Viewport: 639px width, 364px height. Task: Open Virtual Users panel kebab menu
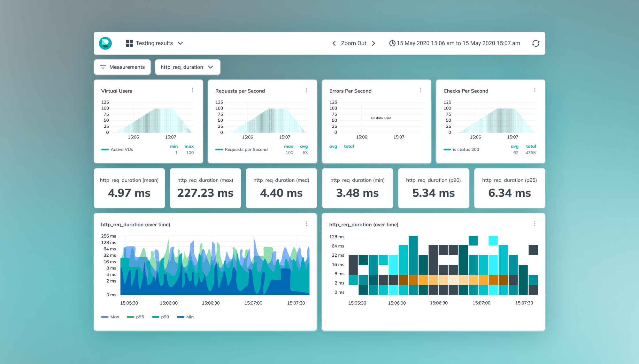pos(192,90)
